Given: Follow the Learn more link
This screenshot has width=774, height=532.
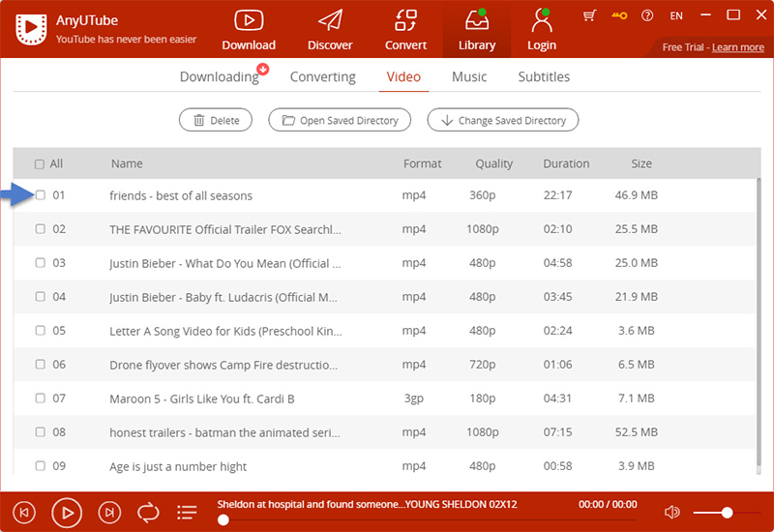Looking at the screenshot, I should coord(737,47).
